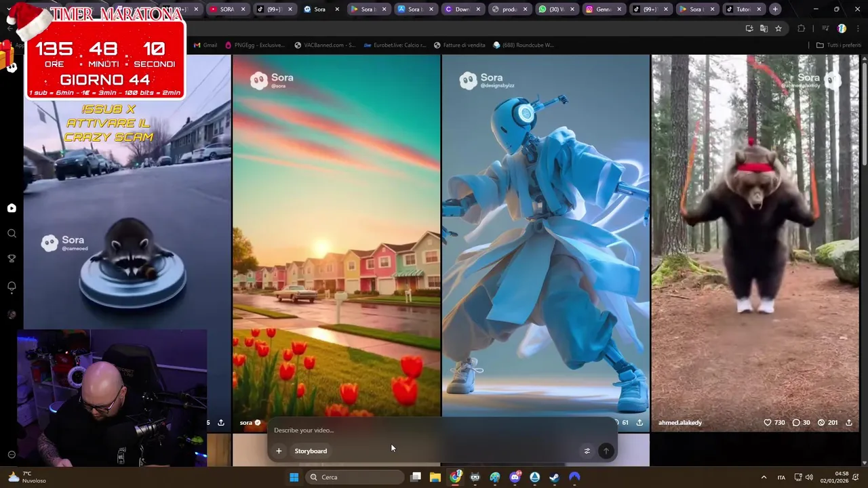
Task: Open Task View from taskbar
Action: 416,477
